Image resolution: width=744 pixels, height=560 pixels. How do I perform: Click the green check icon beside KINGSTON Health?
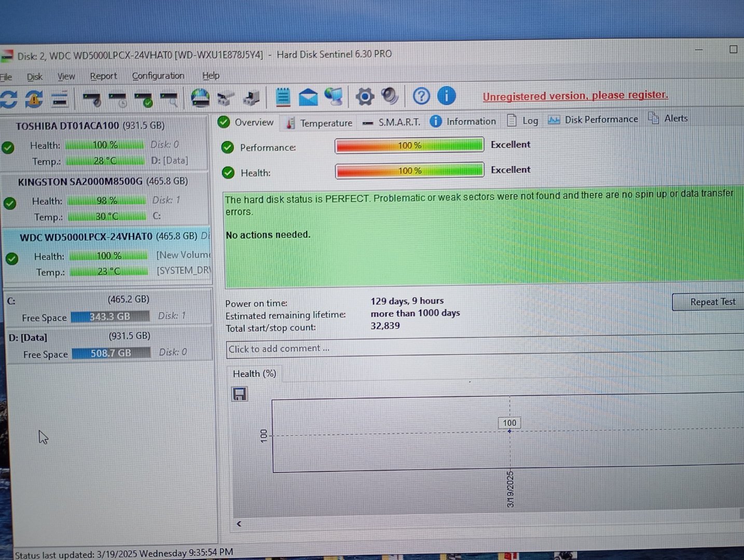[x=10, y=203]
